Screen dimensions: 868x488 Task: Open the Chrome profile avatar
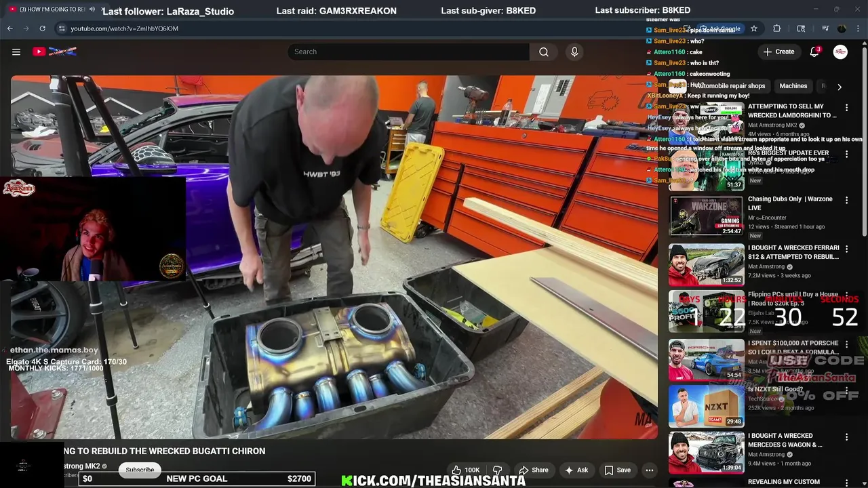842,28
